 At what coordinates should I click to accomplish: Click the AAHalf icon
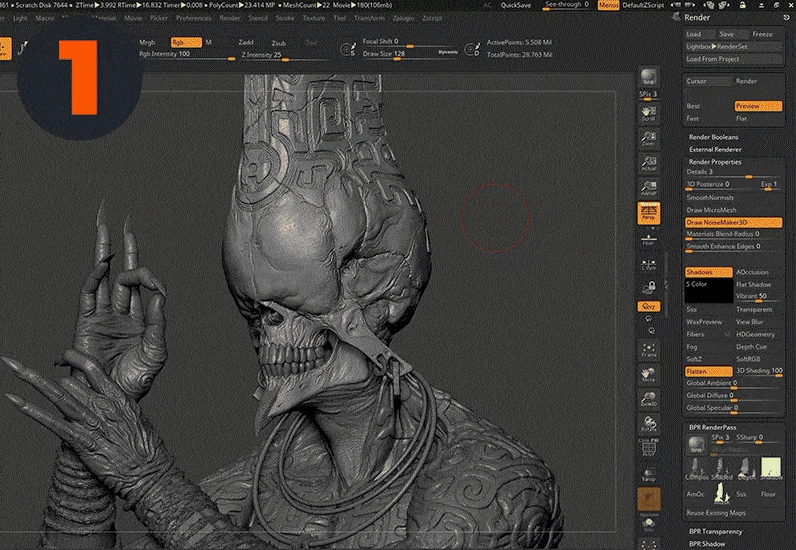648,188
